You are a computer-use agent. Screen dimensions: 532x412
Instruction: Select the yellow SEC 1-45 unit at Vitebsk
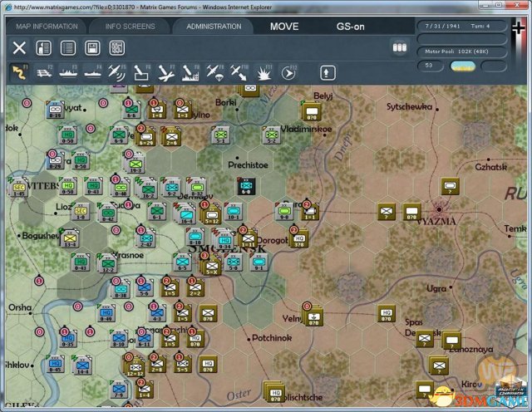(19, 188)
